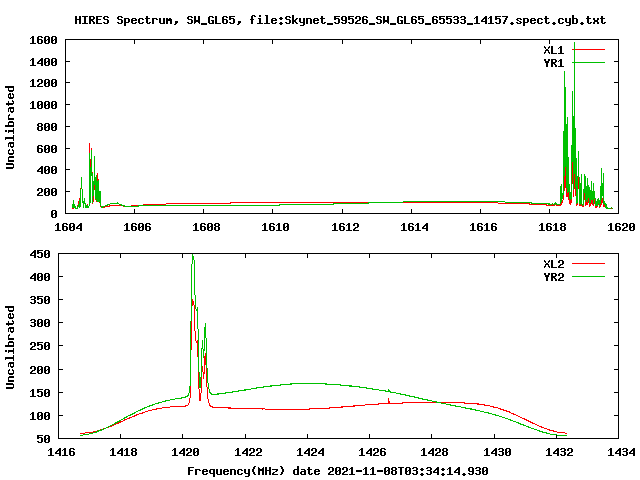The height and width of the screenshot is (480, 640).
Task: Click the 1200 y-axis tick label
Action: 43,83
